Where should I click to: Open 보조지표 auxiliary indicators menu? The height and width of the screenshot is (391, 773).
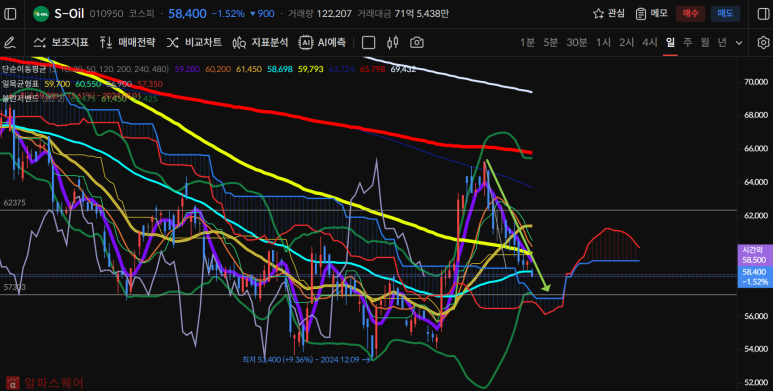pos(61,42)
